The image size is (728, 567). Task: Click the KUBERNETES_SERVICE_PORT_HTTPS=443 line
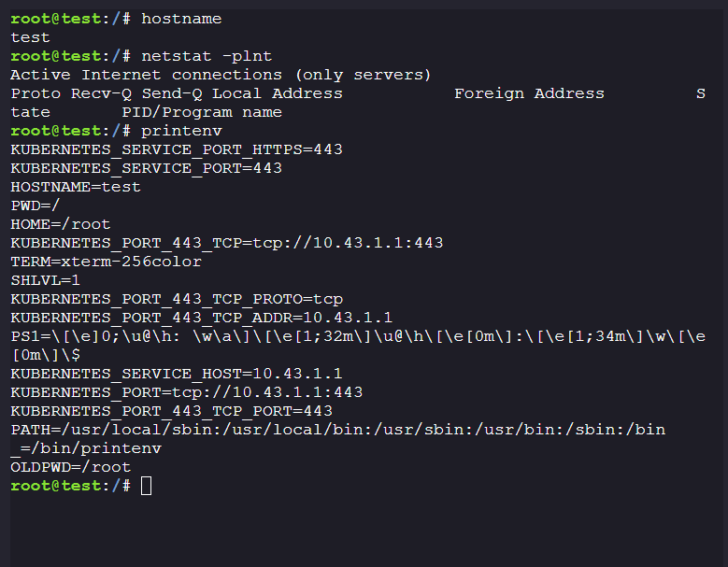tap(177, 149)
